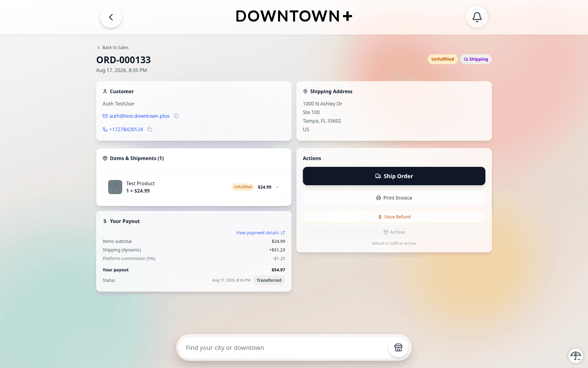This screenshot has width=588, height=368.
Task: Click order number ORD-000133 heading
Action: point(123,60)
